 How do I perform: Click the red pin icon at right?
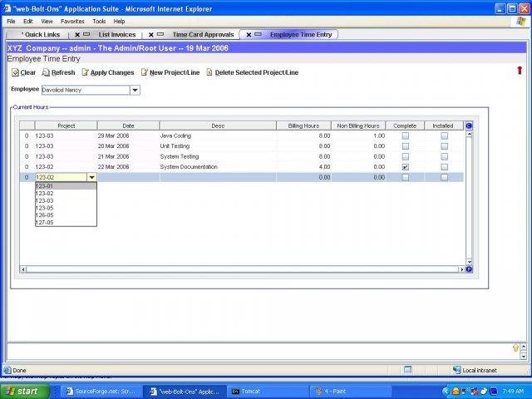[x=520, y=70]
